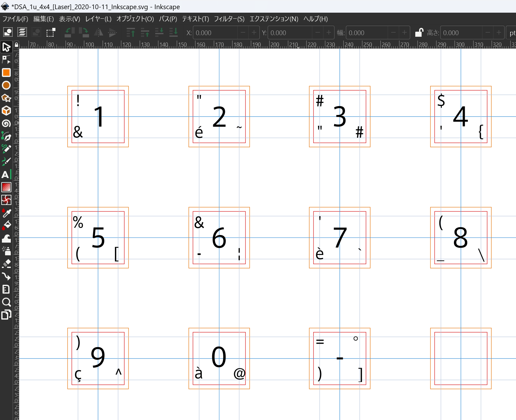Select the 3D box tool
Image resolution: width=516 pixels, height=420 pixels.
coord(6,111)
